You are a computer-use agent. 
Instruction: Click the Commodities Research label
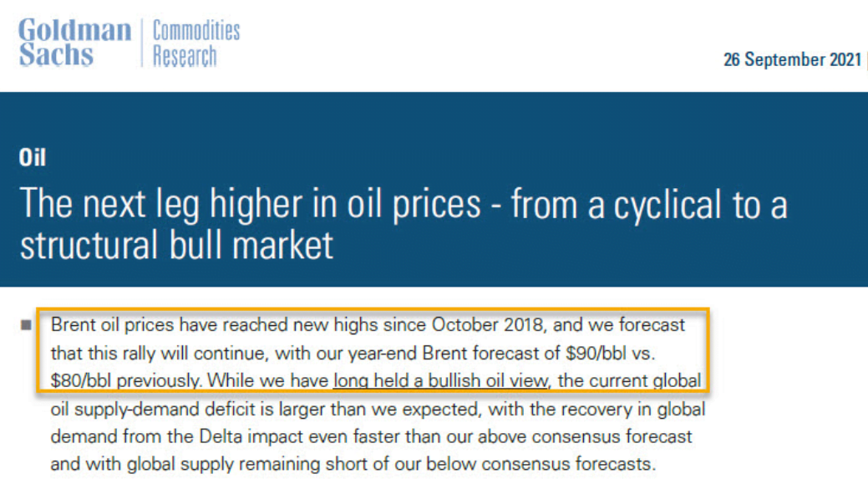(x=195, y=43)
